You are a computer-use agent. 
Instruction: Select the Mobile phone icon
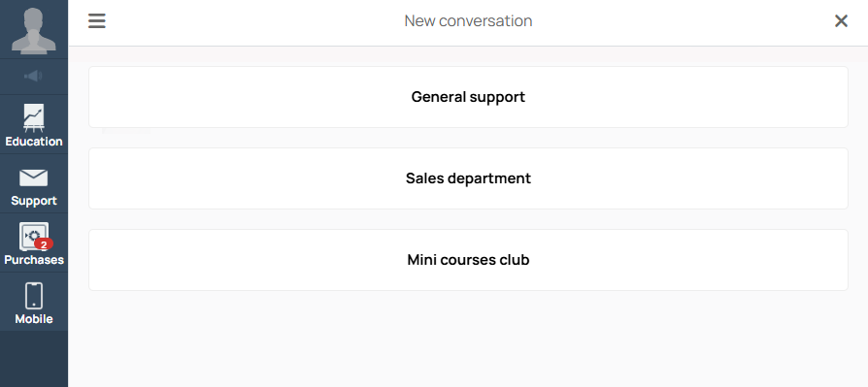[x=34, y=296]
